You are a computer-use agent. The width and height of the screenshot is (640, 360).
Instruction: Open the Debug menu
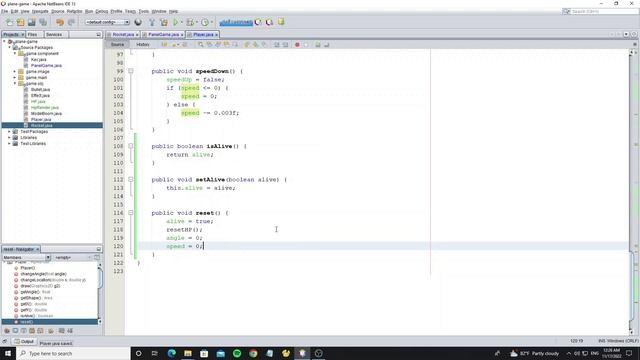point(102,11)
